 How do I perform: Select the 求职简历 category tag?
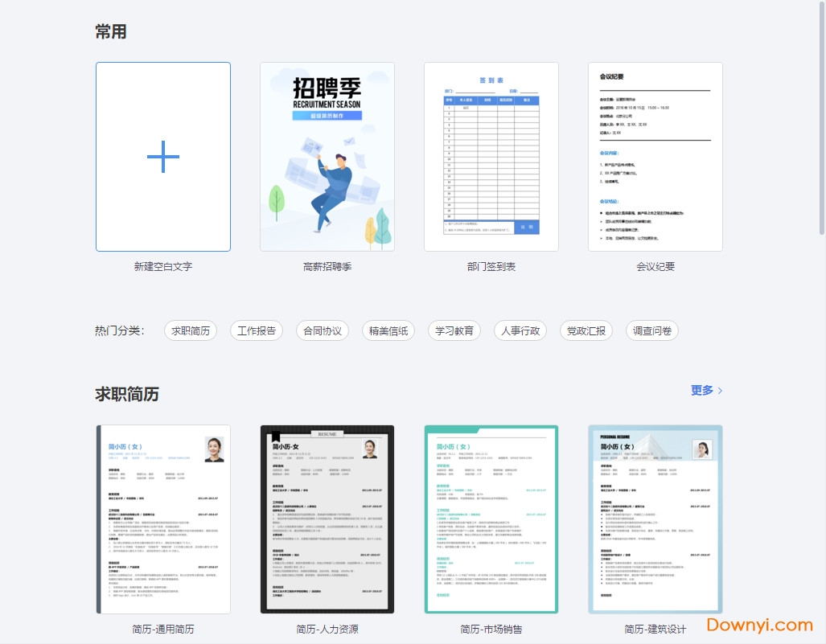click(191, 330)
